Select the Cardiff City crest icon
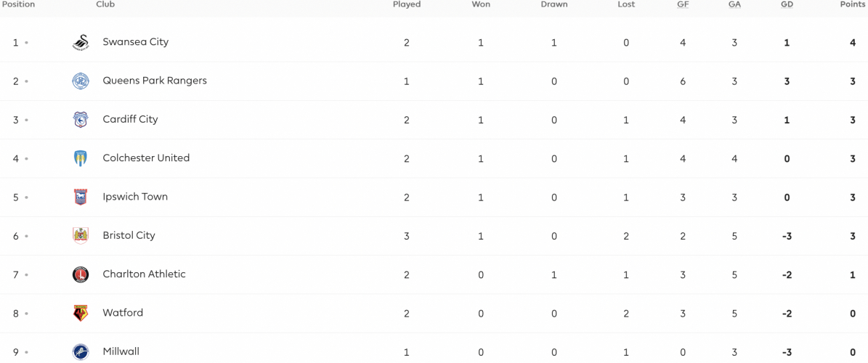Screen dimensions: 868x363 pos(81,120)
